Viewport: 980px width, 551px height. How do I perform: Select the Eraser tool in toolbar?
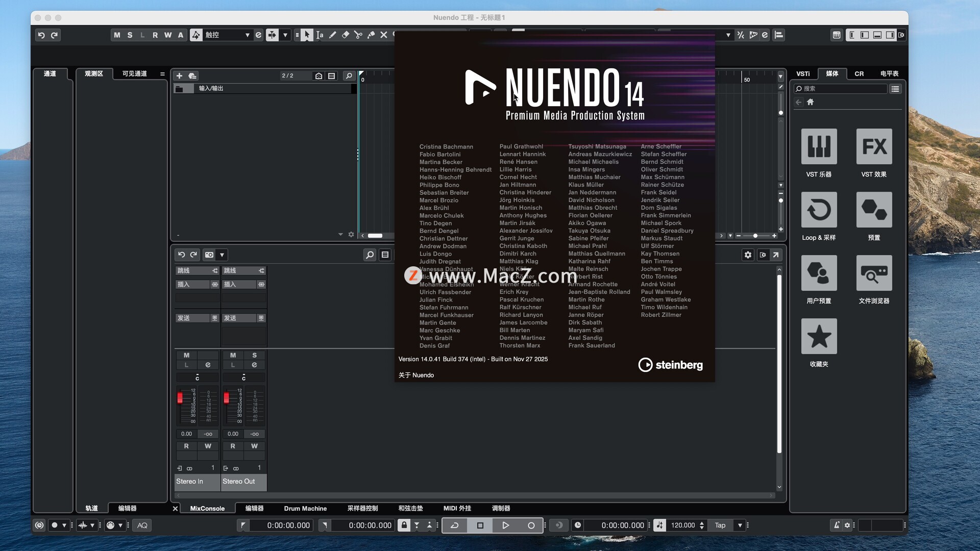(x=346, y=35)
